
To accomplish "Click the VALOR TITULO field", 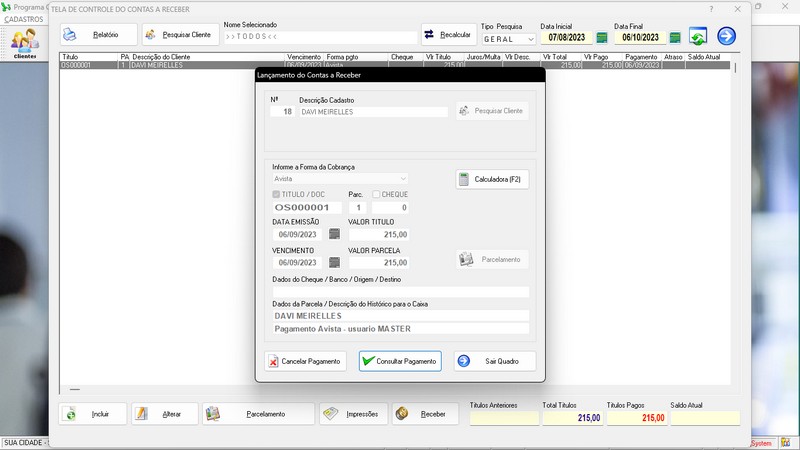I will coord(379,235).
